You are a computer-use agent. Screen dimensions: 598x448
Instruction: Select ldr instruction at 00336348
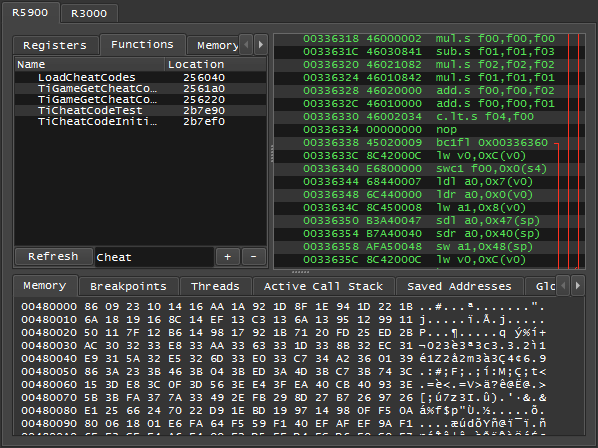429,194
